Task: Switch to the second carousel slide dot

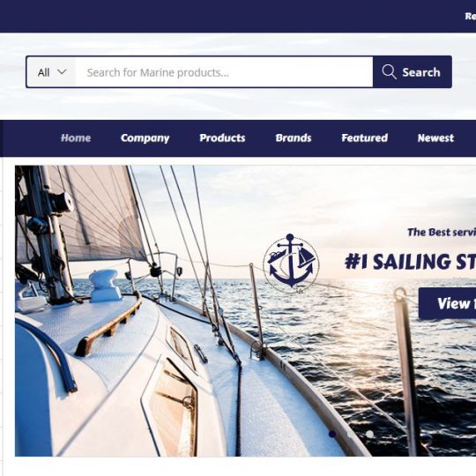Action: 351,434
